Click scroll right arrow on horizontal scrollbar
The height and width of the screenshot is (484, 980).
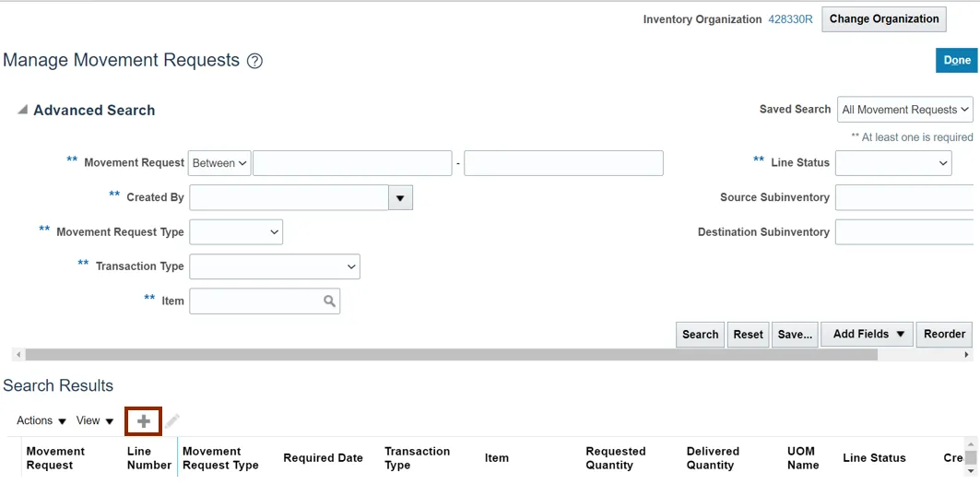(x=966, y=355)
